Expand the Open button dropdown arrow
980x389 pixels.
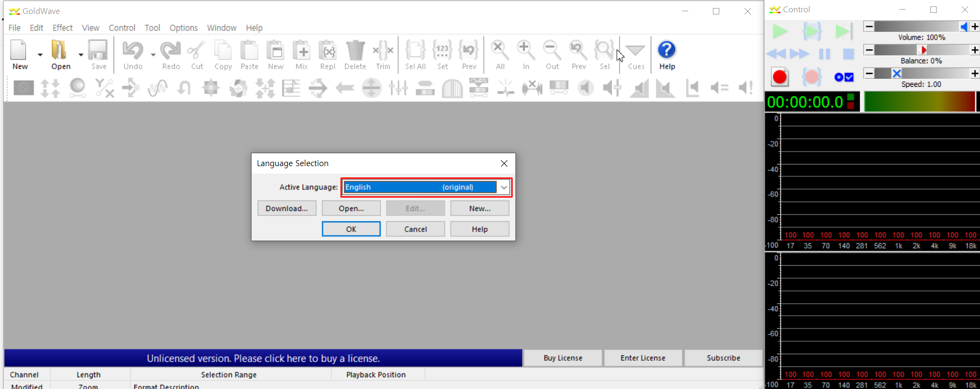(81, 55)
